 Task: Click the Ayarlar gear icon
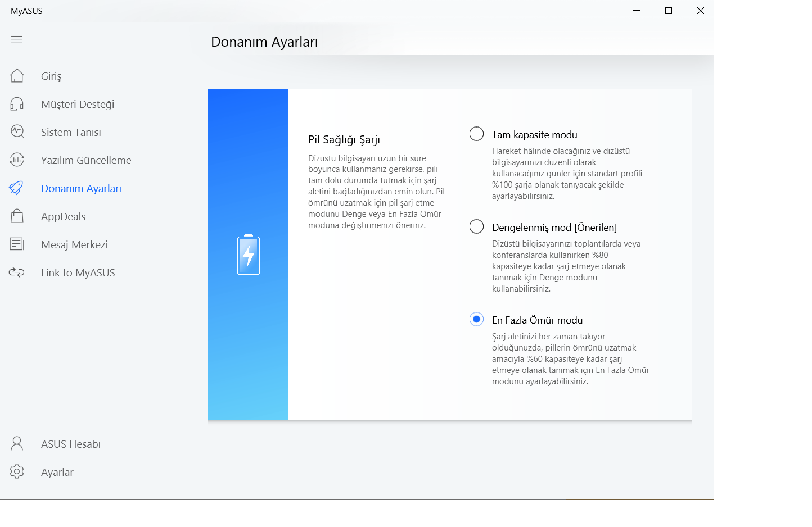tap(17, 471)
